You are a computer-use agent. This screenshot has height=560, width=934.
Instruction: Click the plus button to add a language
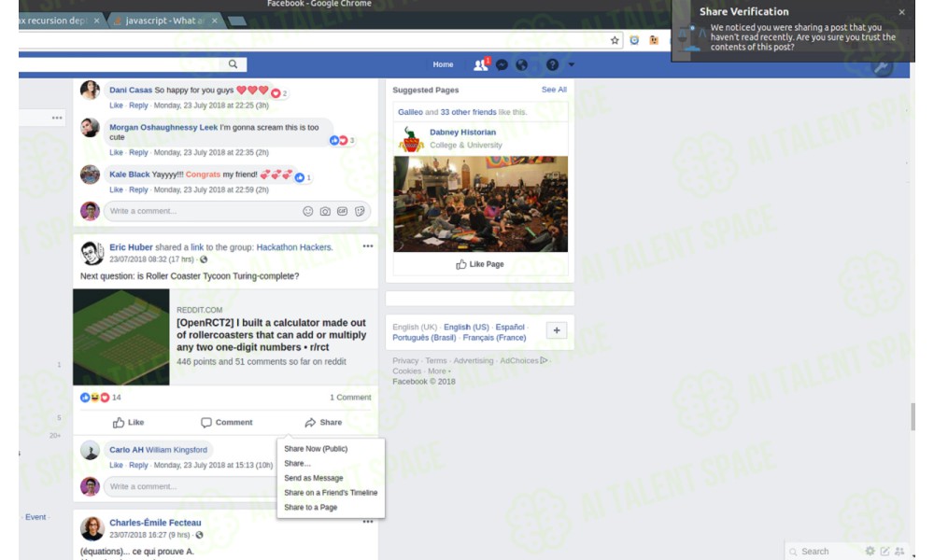pos(557,330)
